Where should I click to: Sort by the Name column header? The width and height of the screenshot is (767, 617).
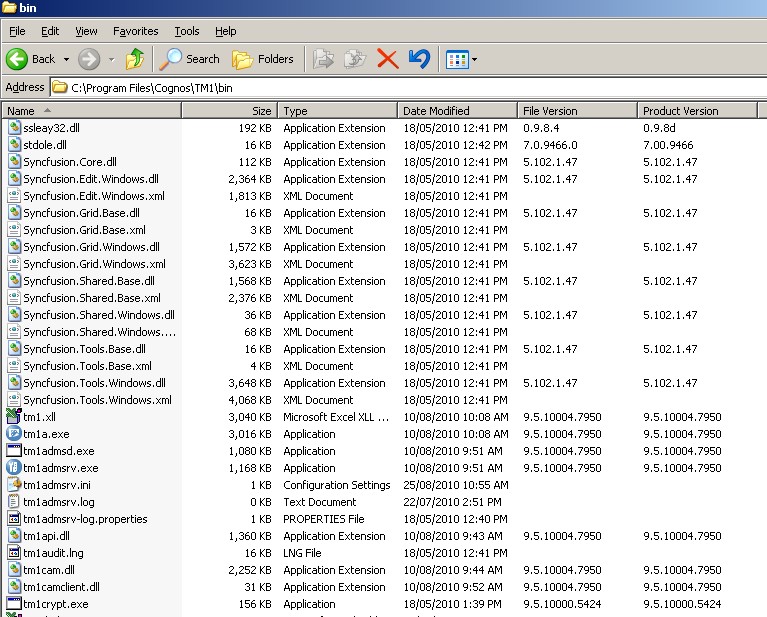click(x=91, y=111)
